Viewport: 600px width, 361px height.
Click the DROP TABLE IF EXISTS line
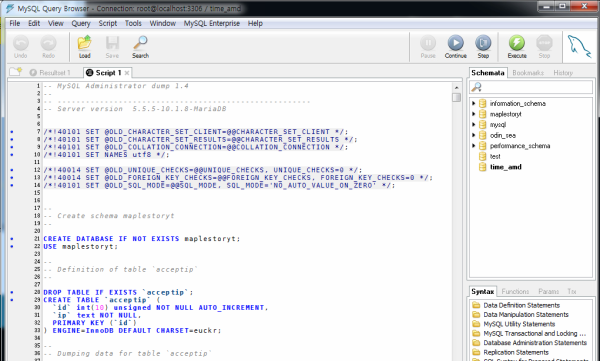(x=118, y=292)
